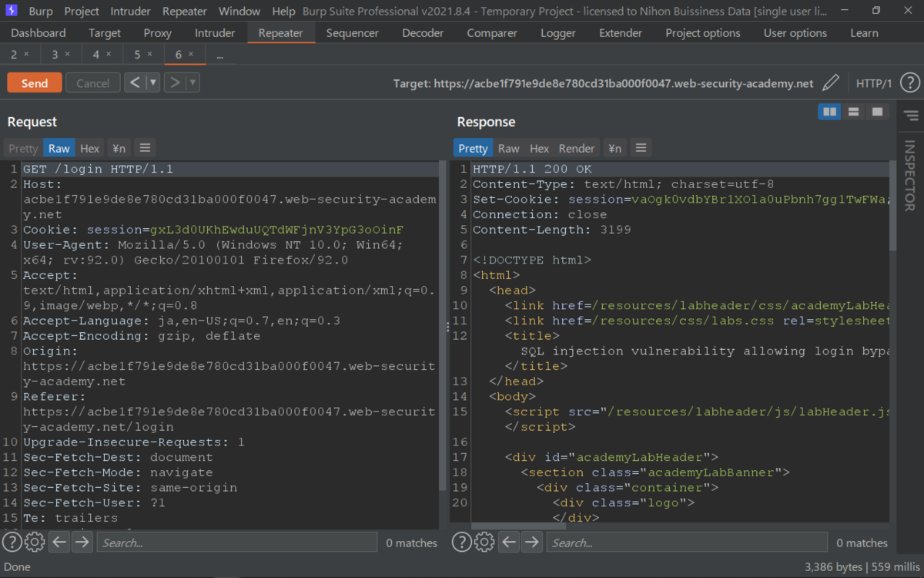Select combined tabbed view layout icon
Screen dimensions: 924x578
(x=877, y=112)
